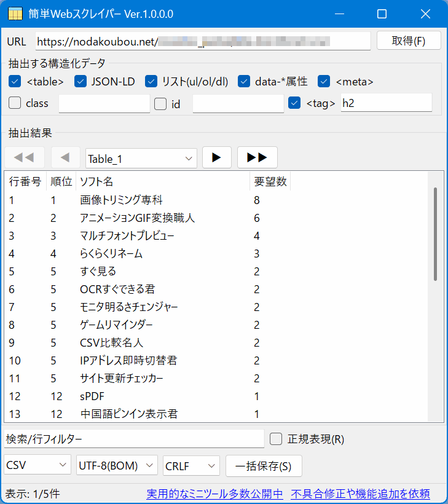Viewport: 448px width, 504px height.
Task: Click the previous table left arrow button
Action: click(x=66, y=157)
